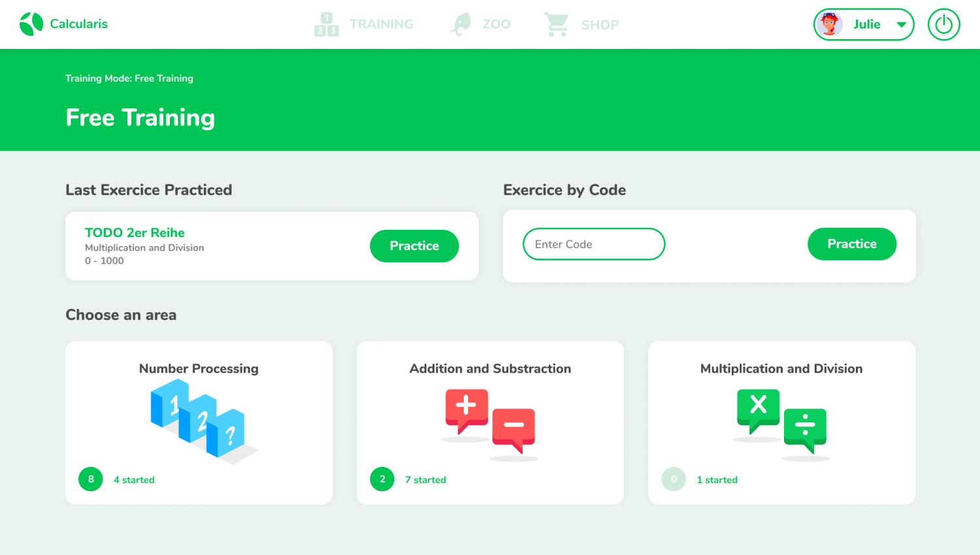Click the TODO 2er Reihe title
The height and width of the screenshot is (555, 980).
click(x=135, y=232)
